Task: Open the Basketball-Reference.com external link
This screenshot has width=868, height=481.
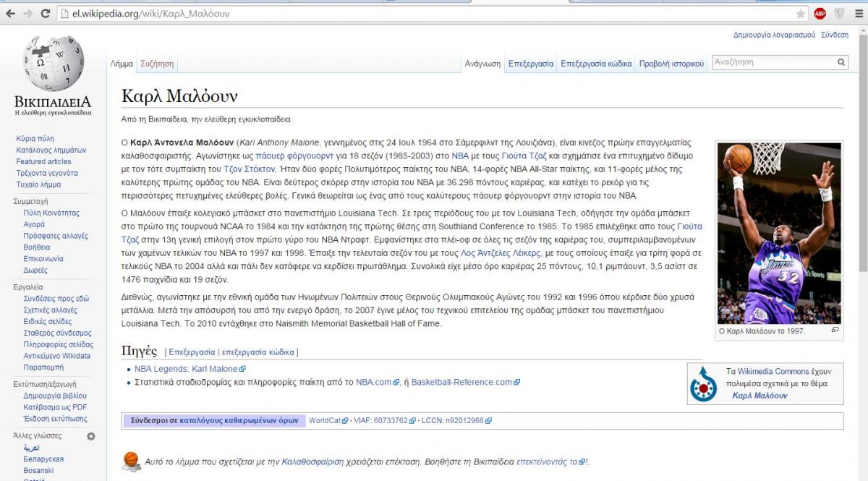Action: (461, 382)
